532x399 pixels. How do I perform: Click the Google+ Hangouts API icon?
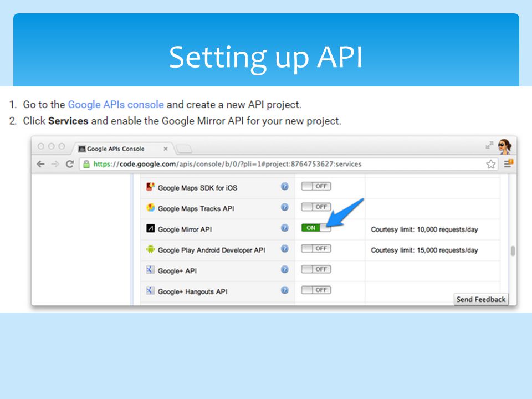click(x=150, y=290)
